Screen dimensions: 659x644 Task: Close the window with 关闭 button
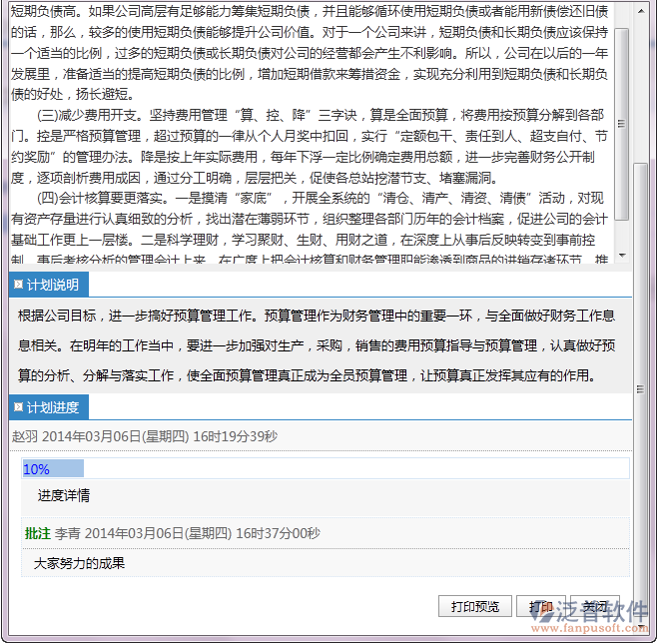(x=595, y=606)
